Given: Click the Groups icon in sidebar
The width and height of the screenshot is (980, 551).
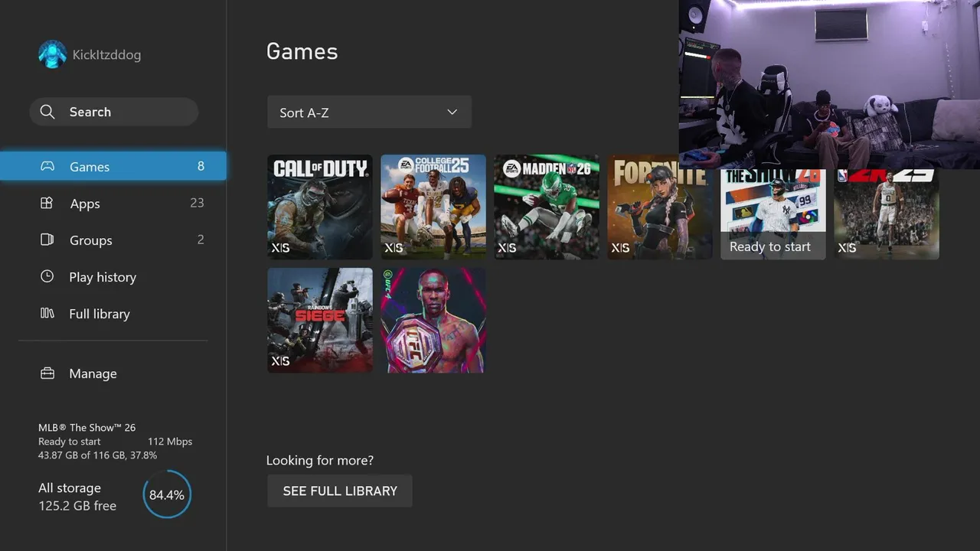Looking at the screenshot, I should click(x=47, y=240).
